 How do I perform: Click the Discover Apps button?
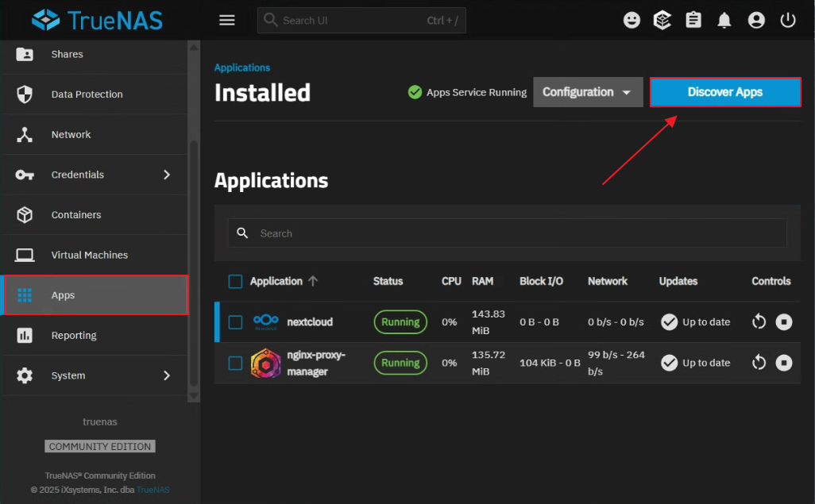pos(725,92)
